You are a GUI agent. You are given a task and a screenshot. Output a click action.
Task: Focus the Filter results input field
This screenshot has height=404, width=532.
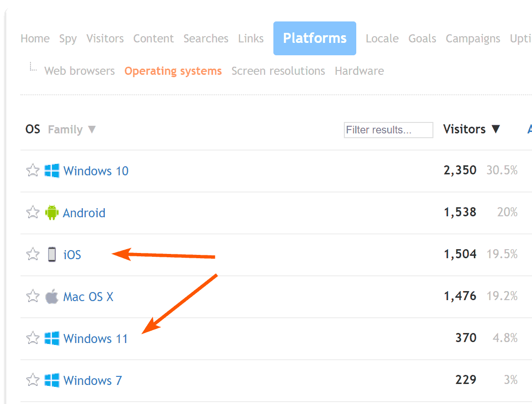point(388,130)
